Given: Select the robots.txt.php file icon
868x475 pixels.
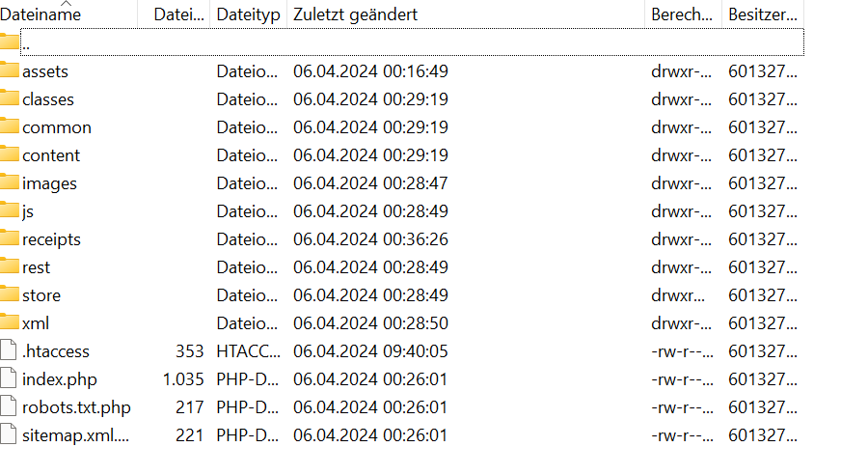Looking at the screenshot, I should [9, 406].
